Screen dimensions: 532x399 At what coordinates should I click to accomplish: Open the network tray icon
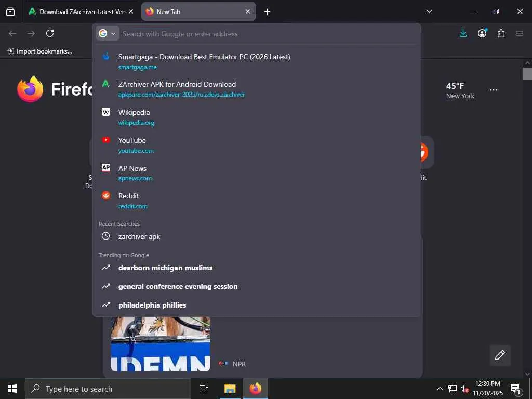pyautogui.click(x=453, y=389)
